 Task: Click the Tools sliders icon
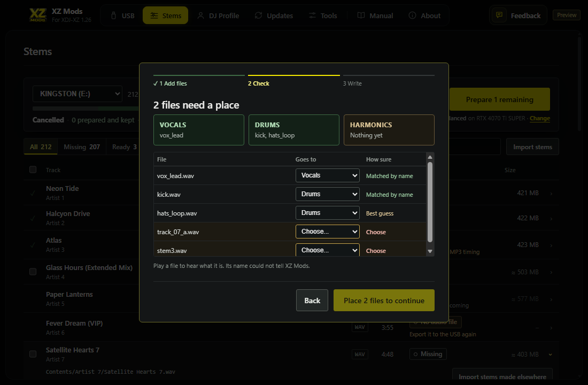pos(312,16)
